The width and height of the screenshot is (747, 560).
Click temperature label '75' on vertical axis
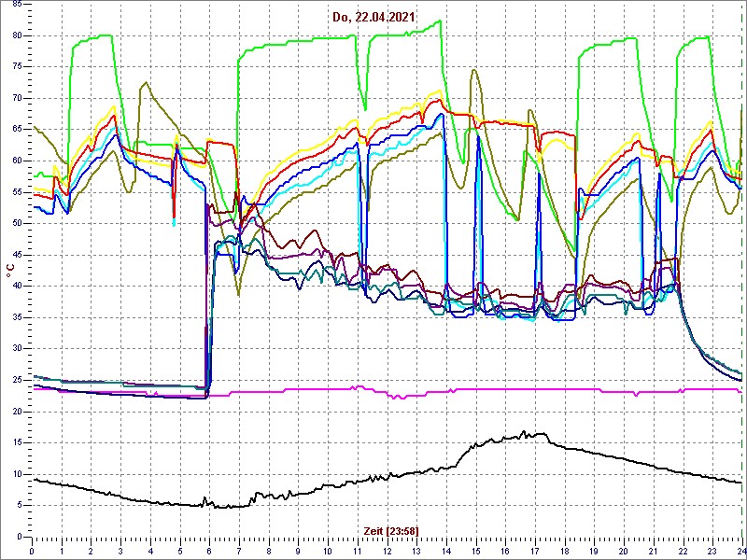coord(17,67)
